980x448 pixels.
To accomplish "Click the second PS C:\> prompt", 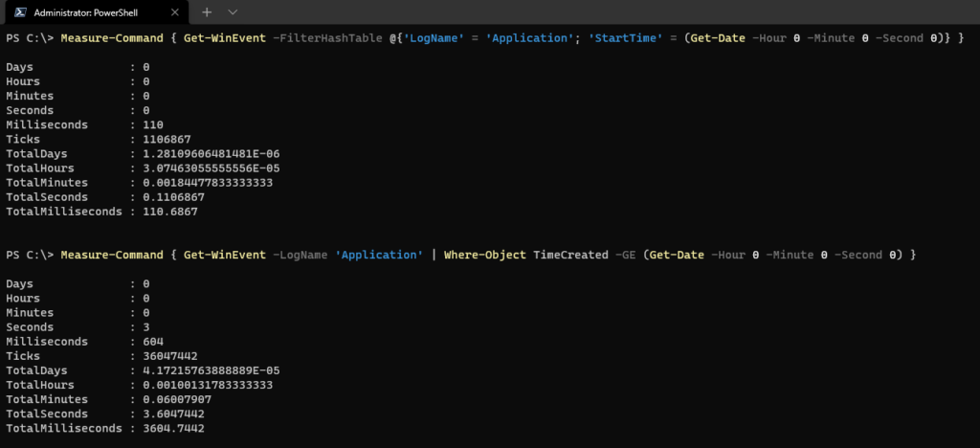I will [x=30, y=255].
